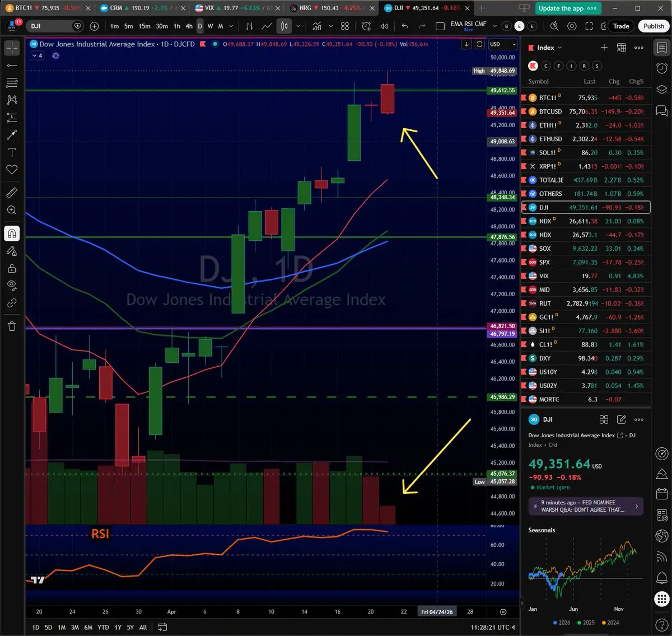Click the Trade button

point(621,26)
